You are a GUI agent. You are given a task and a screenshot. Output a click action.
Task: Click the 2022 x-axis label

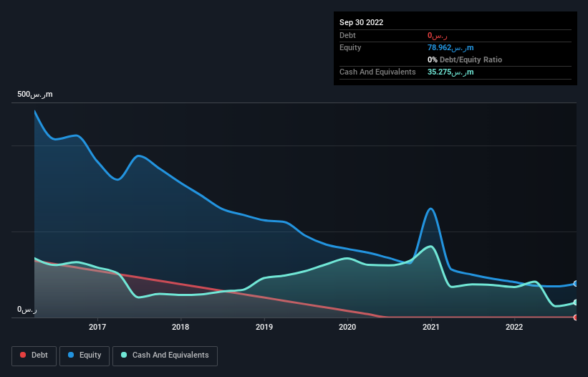pyautogui.click(x=514, y=327)
